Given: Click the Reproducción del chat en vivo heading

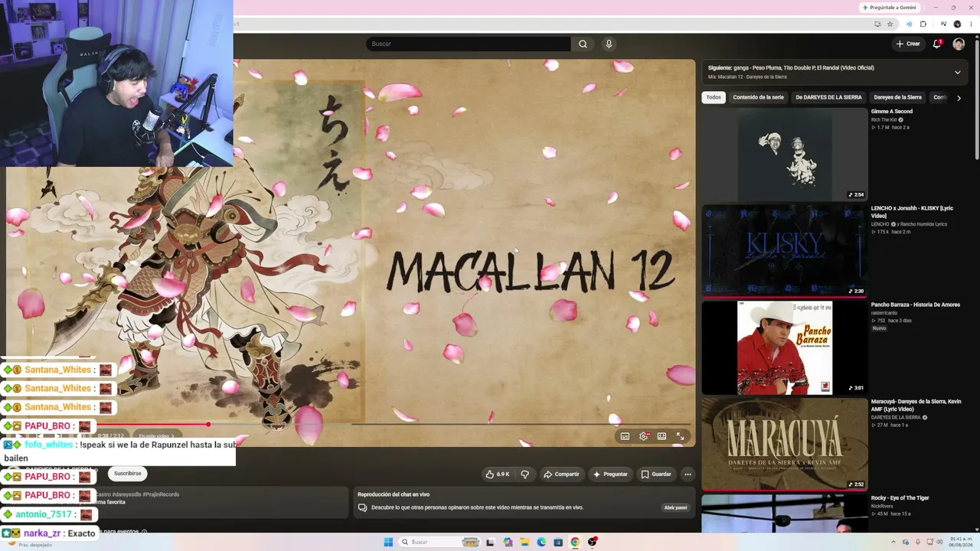Looking at the screenshot, I should tap(394, 494).
